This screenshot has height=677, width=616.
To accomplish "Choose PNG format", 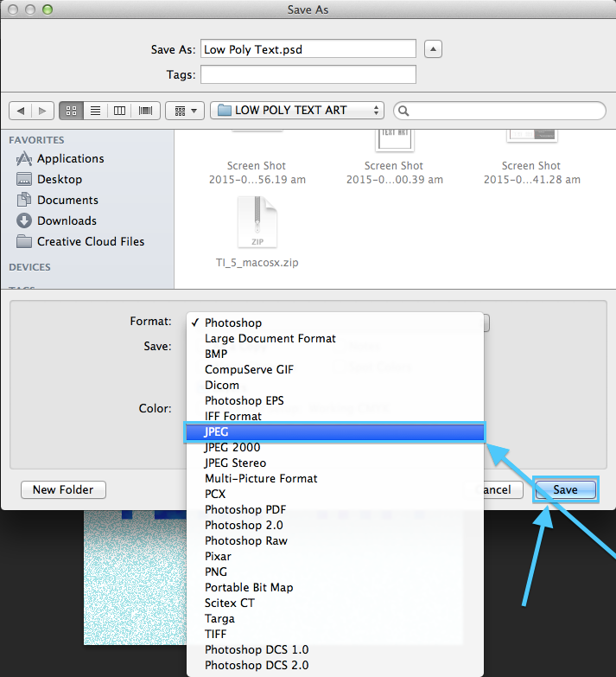I will (x=335, y=572).
